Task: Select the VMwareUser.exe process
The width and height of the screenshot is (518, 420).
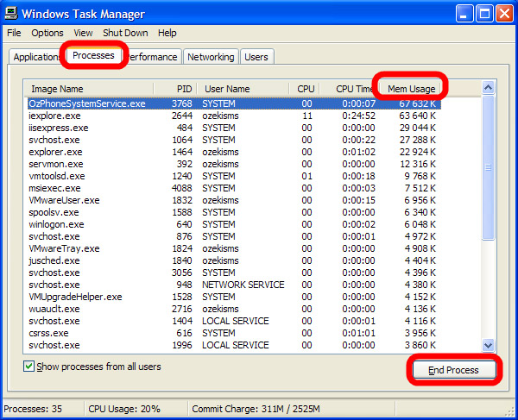Action: point(234,200)
